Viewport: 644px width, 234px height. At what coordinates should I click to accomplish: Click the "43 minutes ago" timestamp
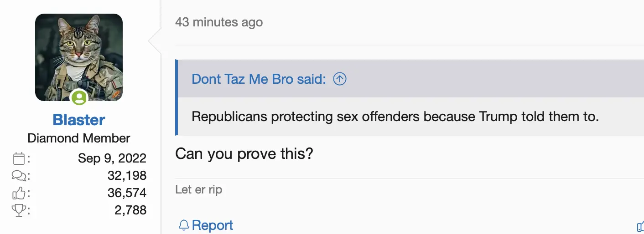point(219,22)
